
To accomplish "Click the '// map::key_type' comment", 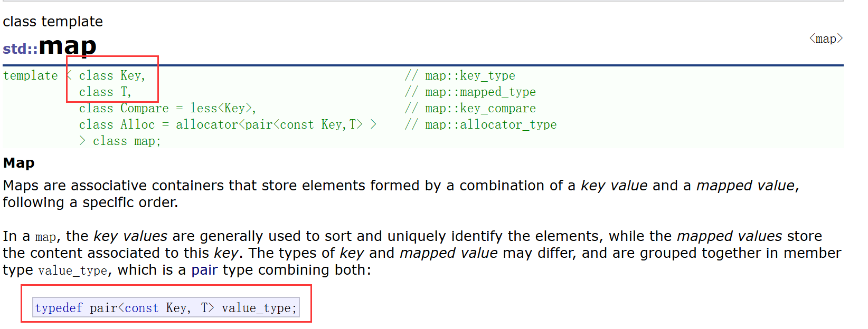I will coord(460,76).
